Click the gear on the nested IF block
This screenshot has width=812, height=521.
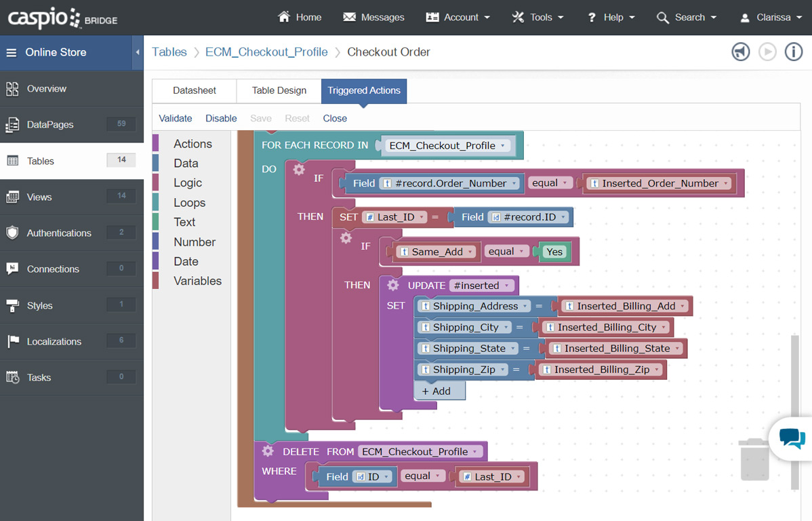click(346, 238)
